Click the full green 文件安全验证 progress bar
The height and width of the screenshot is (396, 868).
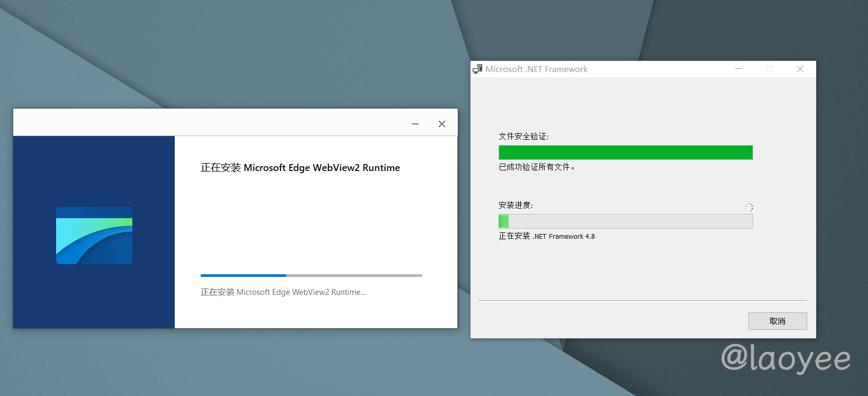point(625,152)
